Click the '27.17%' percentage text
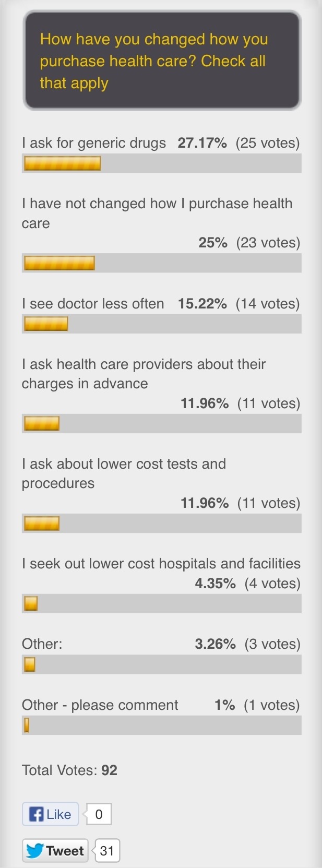Image resolution: width=322 pixels, height=868 pixels. tap(202, 143)
